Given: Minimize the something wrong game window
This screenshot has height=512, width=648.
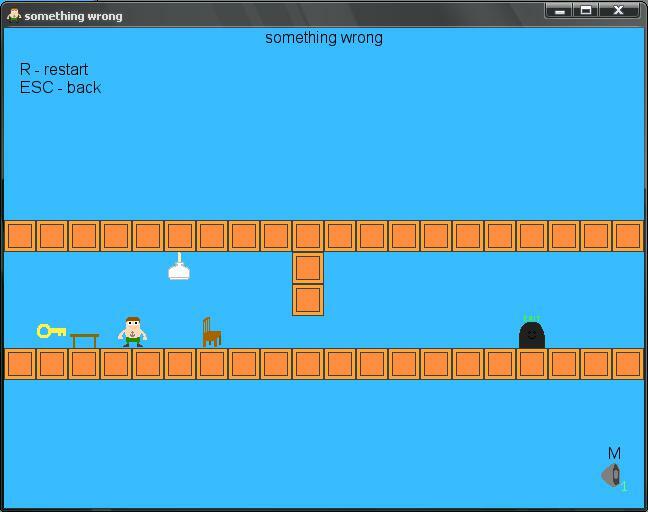Looking at the screenshot, I should [x=559, y=10].
